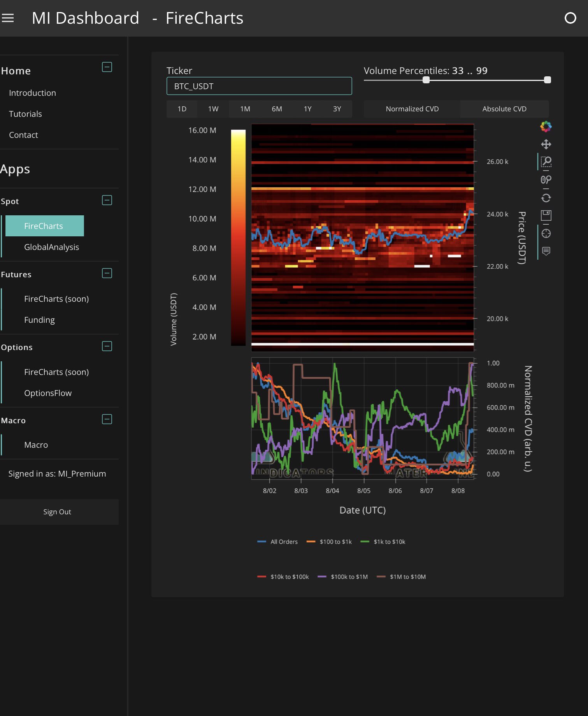Toggle $100k to $1M legend entry
The width and height of the screenshot is (588, 716).
pos(343,577)
